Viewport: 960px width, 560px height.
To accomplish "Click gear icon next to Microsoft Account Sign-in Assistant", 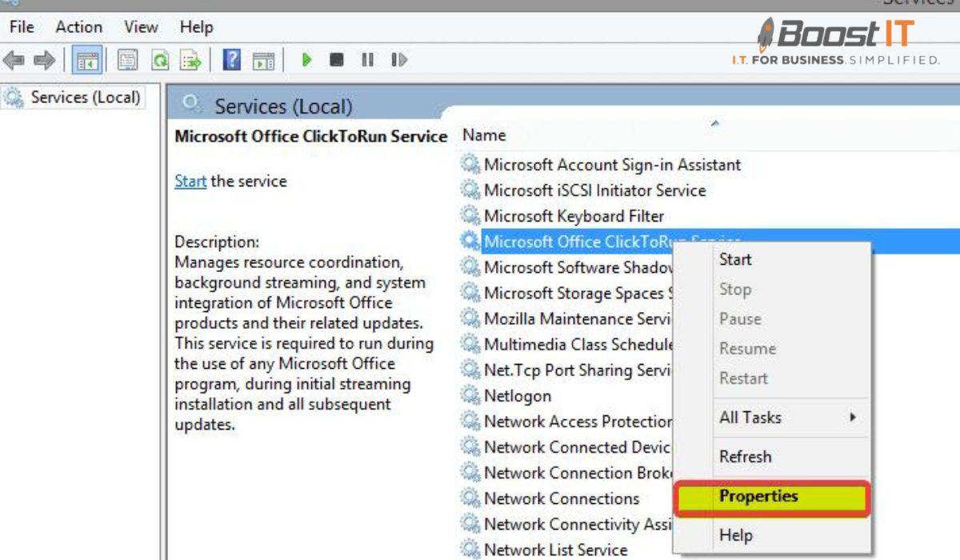I will 470,165.
